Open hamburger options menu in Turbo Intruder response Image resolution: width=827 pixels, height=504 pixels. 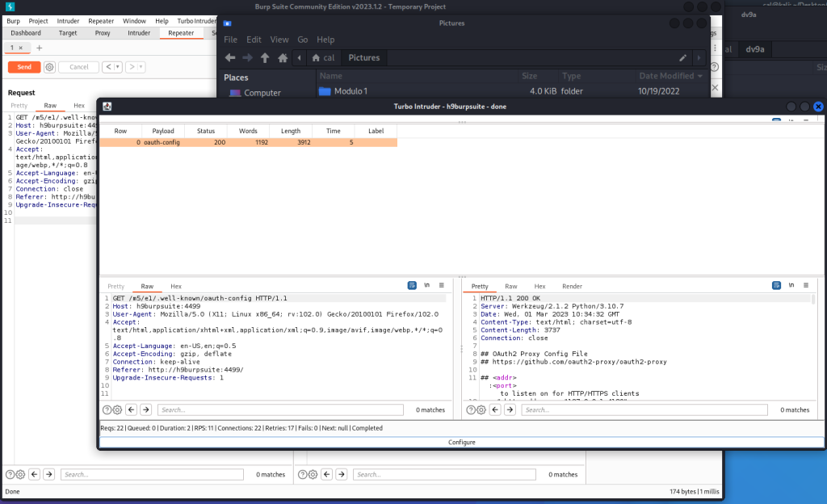(x=806, y=285)
